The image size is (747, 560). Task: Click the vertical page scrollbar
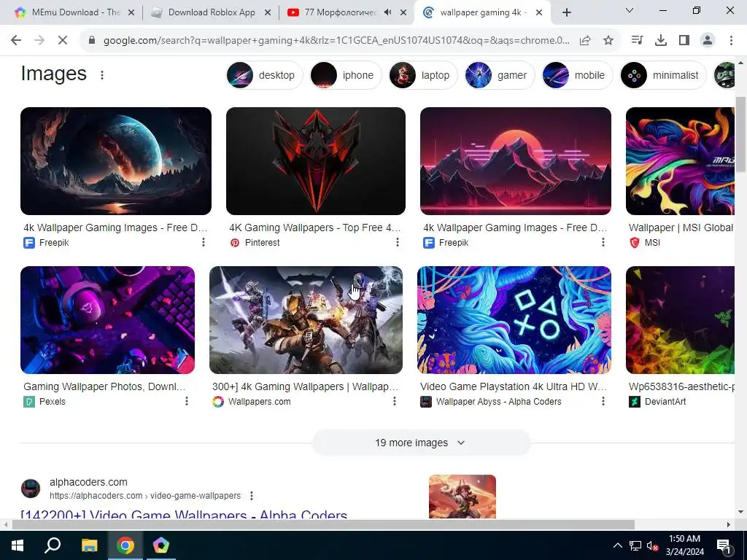(x=740, y=134)
